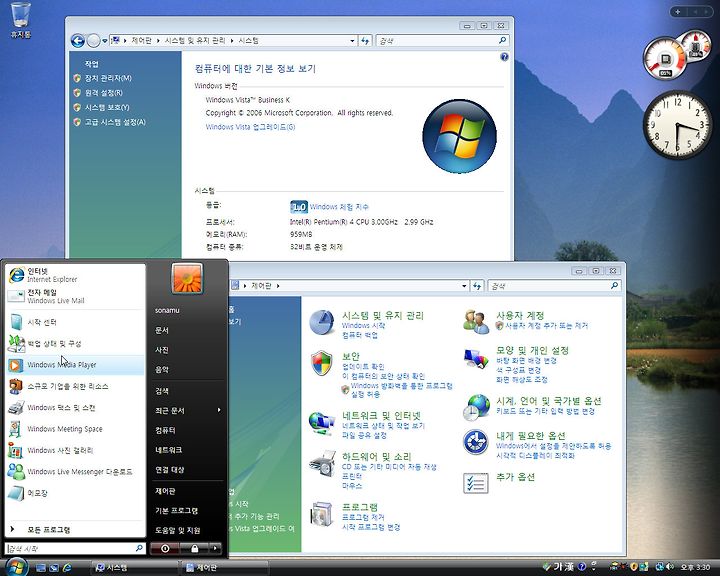Click the 시계, 언어 및 국가별 옵션 icon
This screenshot has height=576, width=720.
pos(476,407)
